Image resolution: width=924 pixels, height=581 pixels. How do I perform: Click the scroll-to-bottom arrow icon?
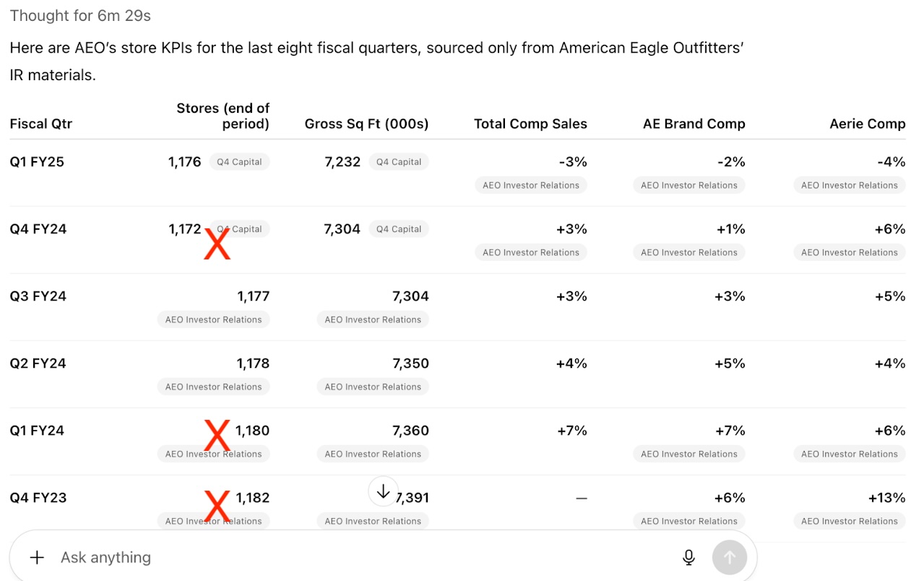(383, 491)
